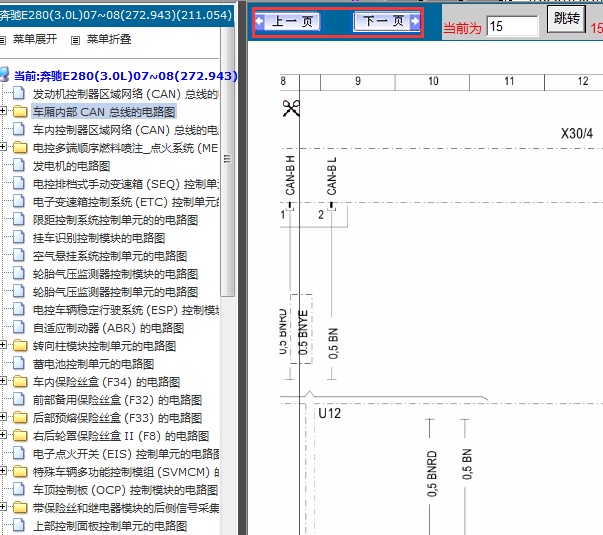Select 车厢内部 CAN 总线的电路图 label
The width and height of the screenshot is (603, 535).
click(x=104, y=112)
